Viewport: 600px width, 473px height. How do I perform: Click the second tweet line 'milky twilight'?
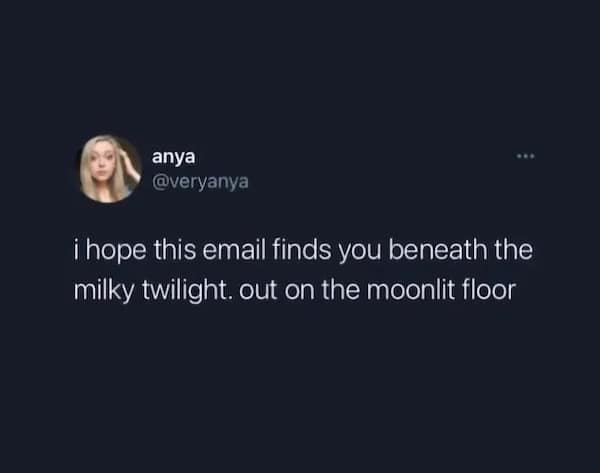pos(295,290)
